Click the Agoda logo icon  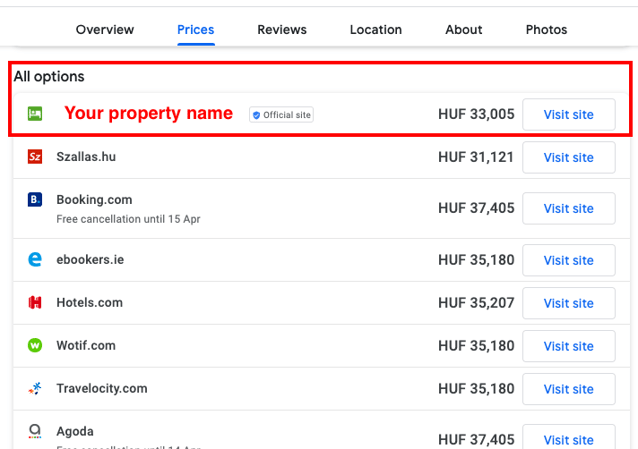pyautogui.click(x=35, y=431)
